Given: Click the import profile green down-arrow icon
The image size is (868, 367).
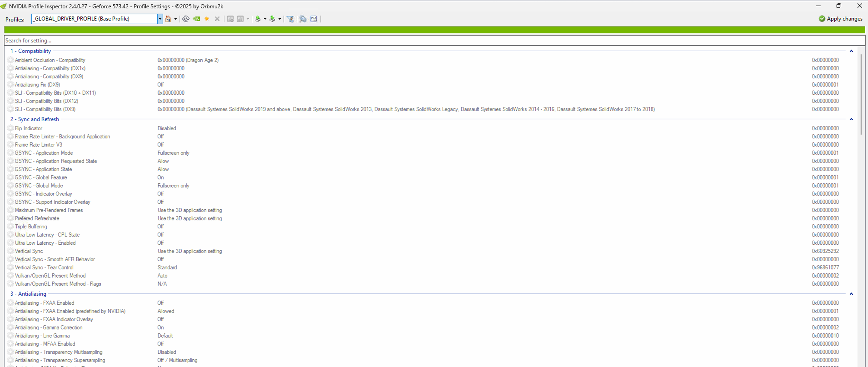Looking at the screenshot, I should (x=272, y=19).
